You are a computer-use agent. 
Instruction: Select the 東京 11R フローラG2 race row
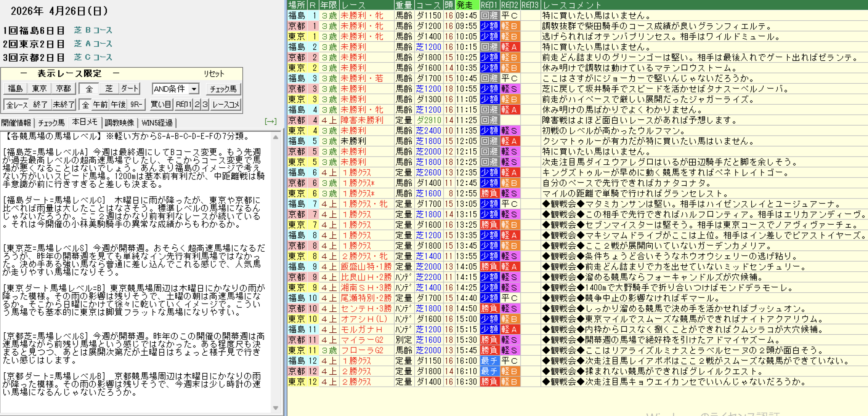click(362, 350)
